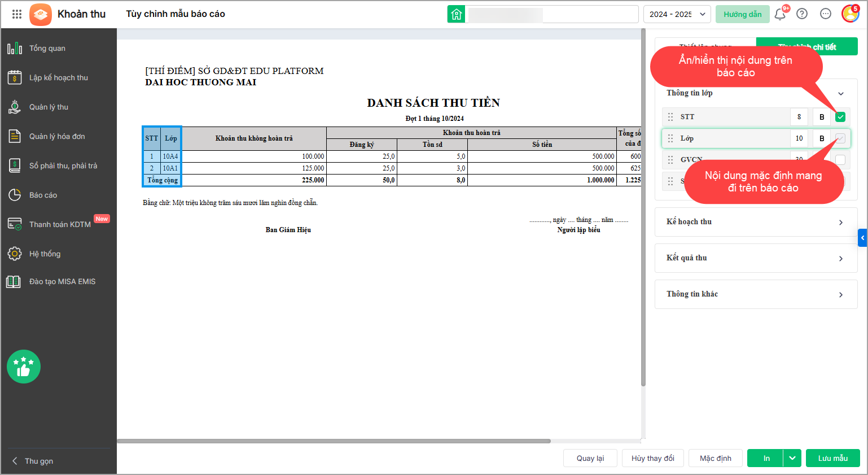Click the Lớp column width field
Viewport: 868px width, 475px height.
click(x=799, y=138)
